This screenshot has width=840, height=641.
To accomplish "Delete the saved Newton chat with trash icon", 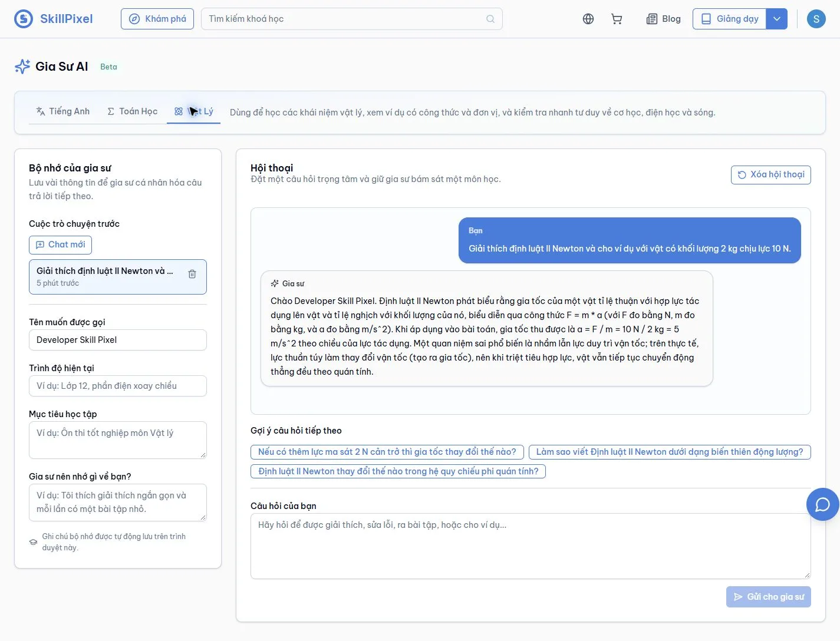I will [192, 274].
